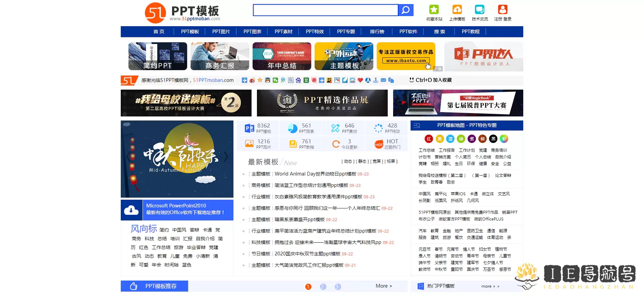This screenshot has height=298, width=644.
Task: Filter latest templates by 宽屏
Action: (x=376, y=161)
